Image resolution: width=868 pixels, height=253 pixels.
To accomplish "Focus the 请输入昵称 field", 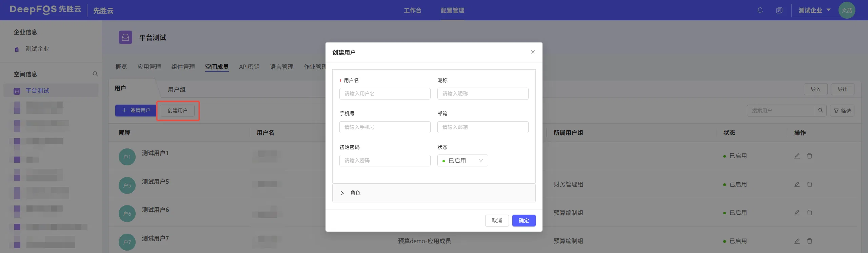I will 483,94.
